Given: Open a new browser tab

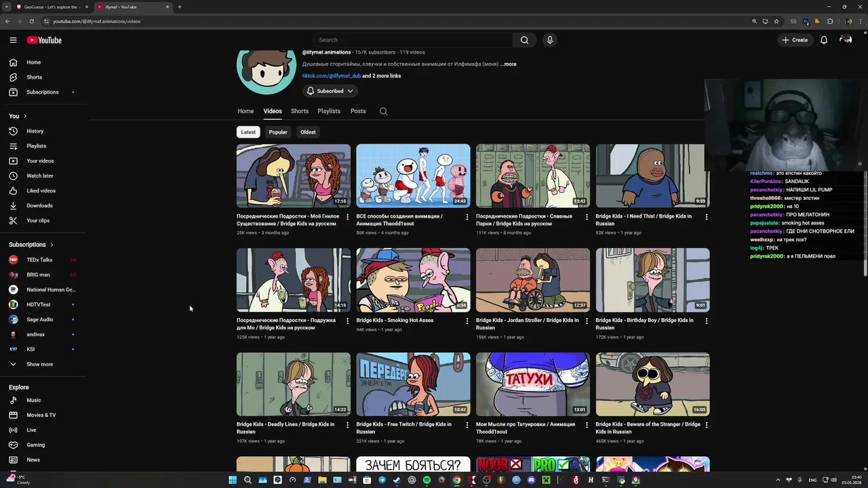Looking at the screenshot, I should 179,7.
